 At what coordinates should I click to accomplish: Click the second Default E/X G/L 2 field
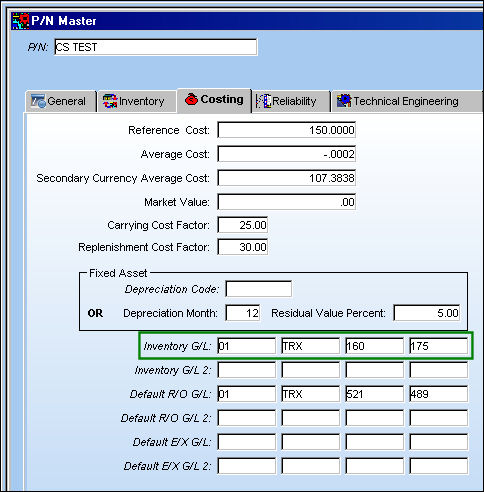(x=311, y=466)
